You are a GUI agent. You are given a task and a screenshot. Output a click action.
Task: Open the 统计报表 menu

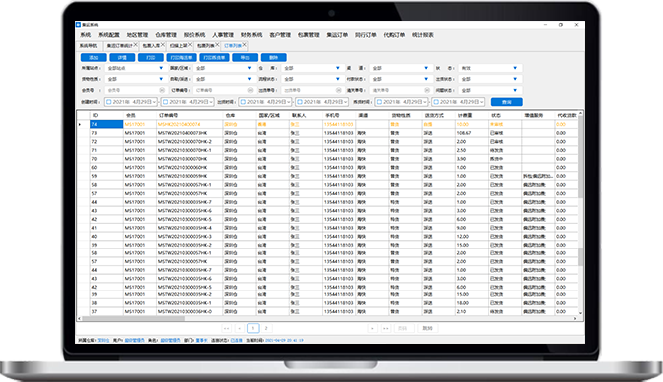point(423,35)
